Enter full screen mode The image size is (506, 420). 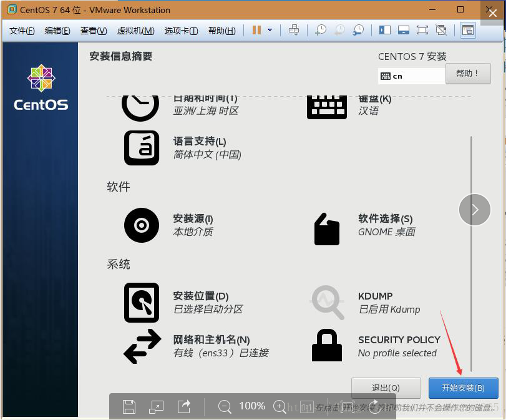point(422,31)
